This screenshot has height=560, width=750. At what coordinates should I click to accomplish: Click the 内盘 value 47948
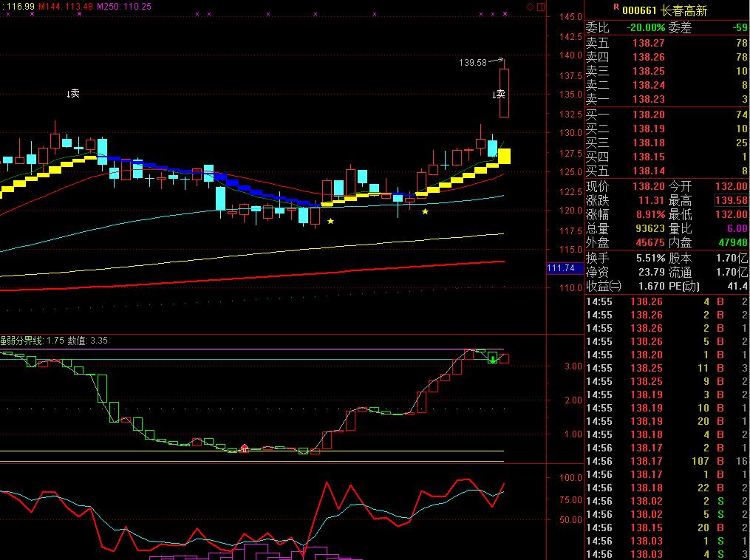(x=733, y=242)
